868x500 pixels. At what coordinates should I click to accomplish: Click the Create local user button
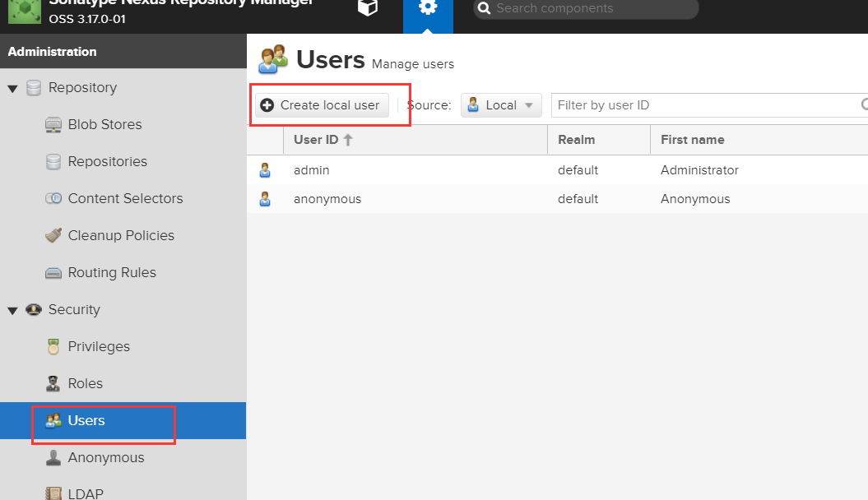(323, 105)
